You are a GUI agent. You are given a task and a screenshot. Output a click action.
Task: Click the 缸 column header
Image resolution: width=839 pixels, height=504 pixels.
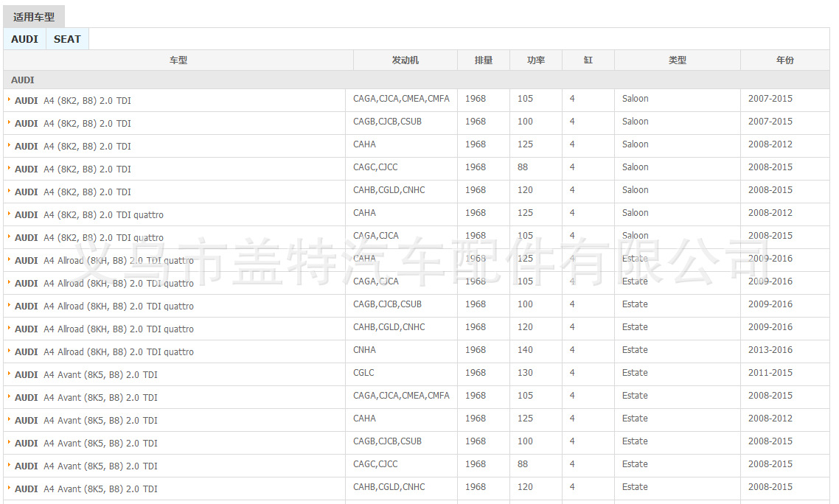pos(588,60)
